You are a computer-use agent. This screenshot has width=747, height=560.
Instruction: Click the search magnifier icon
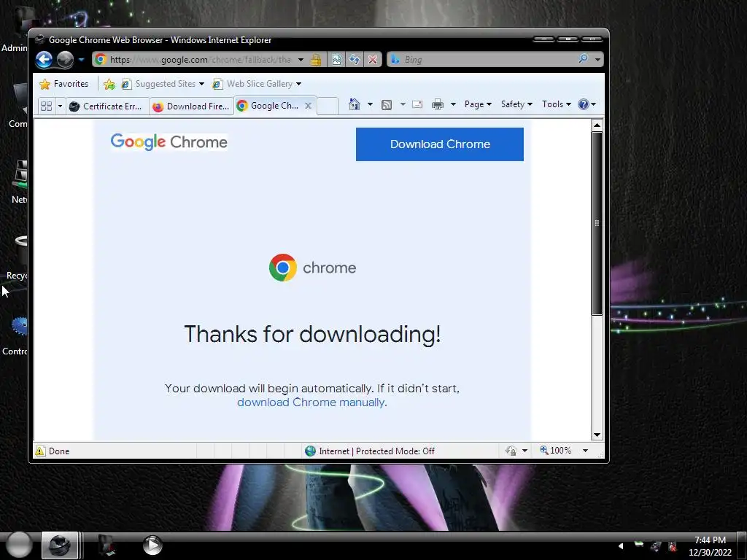pos(583,59)
